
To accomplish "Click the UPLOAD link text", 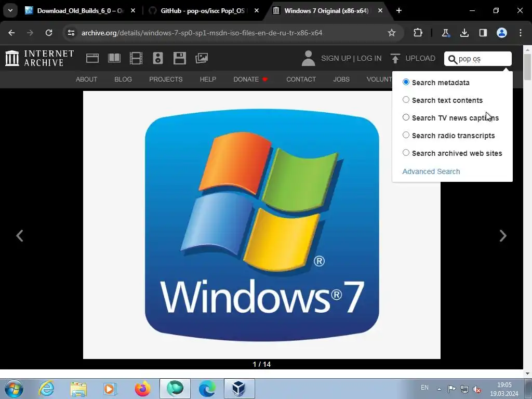I will click(x=420, y=58).
